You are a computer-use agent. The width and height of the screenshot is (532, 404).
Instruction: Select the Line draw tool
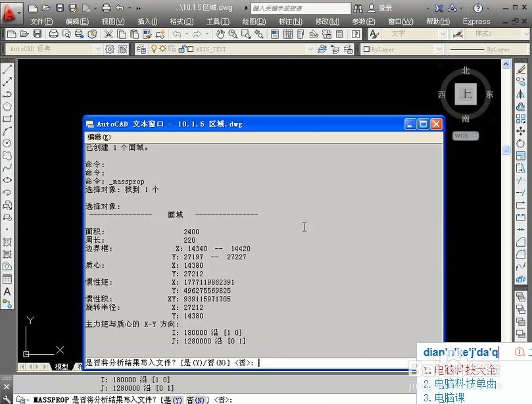(x=7, y=70)
